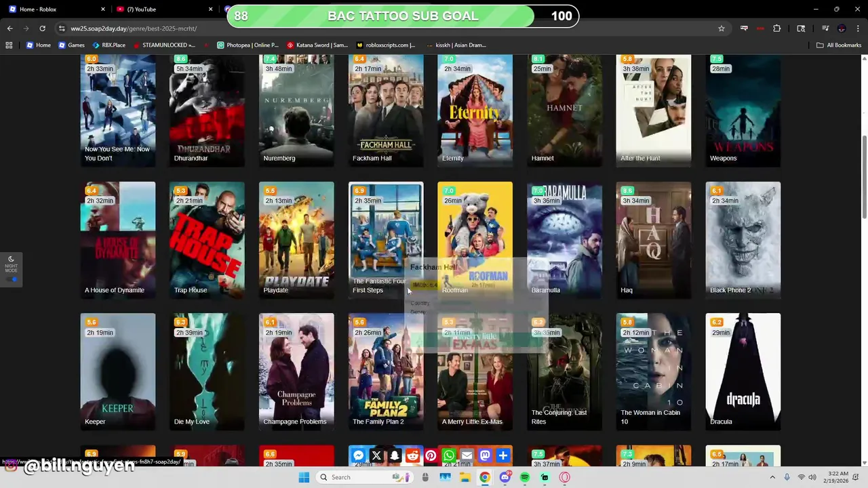Share via the Mastodon icon
Image resolution: width=868 pixels, height=488 pixels.
[x=485, y=455]
